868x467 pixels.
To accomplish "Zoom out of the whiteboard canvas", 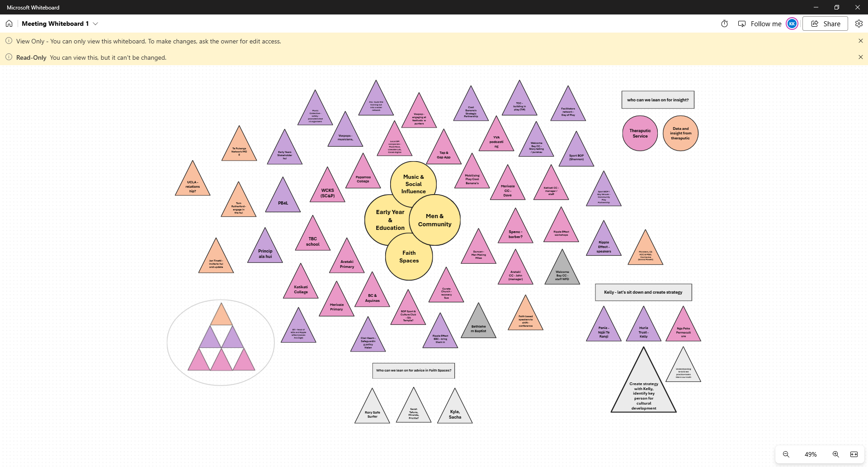I will [x=786, y=454].
